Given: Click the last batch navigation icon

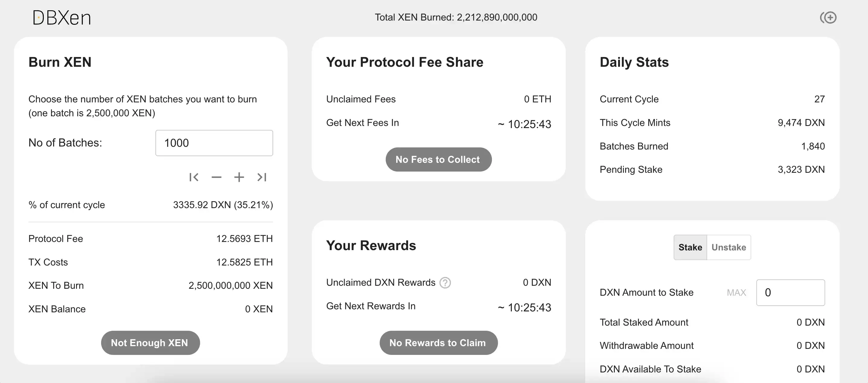Looking at the screenshot, I should (x=260, y=177).
